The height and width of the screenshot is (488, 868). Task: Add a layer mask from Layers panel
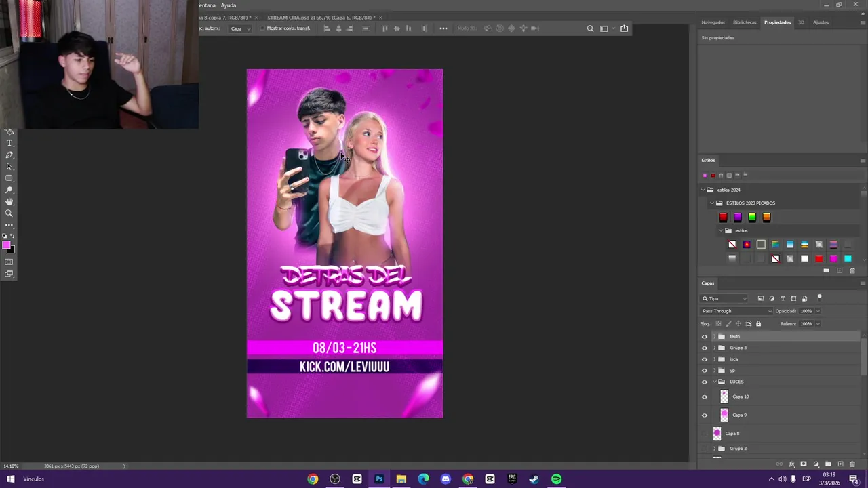click(804, 464)
